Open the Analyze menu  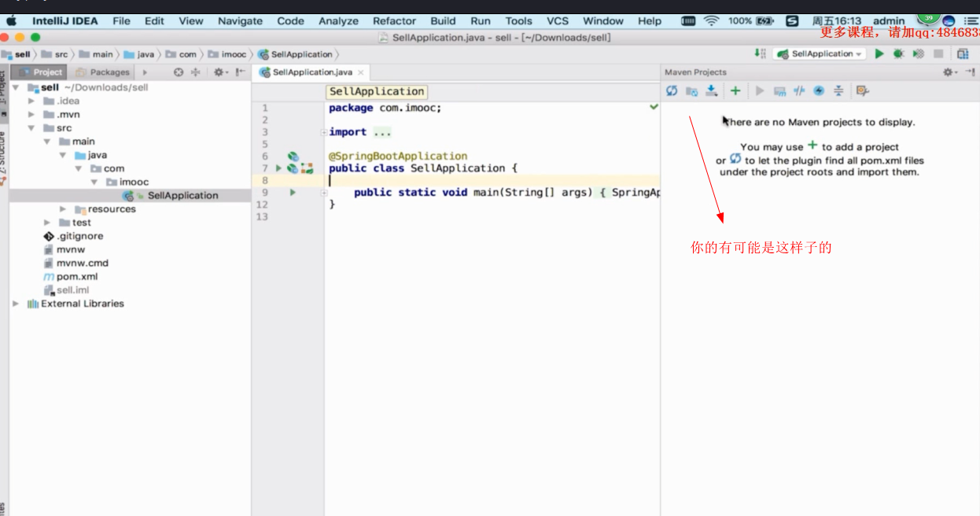338,21
